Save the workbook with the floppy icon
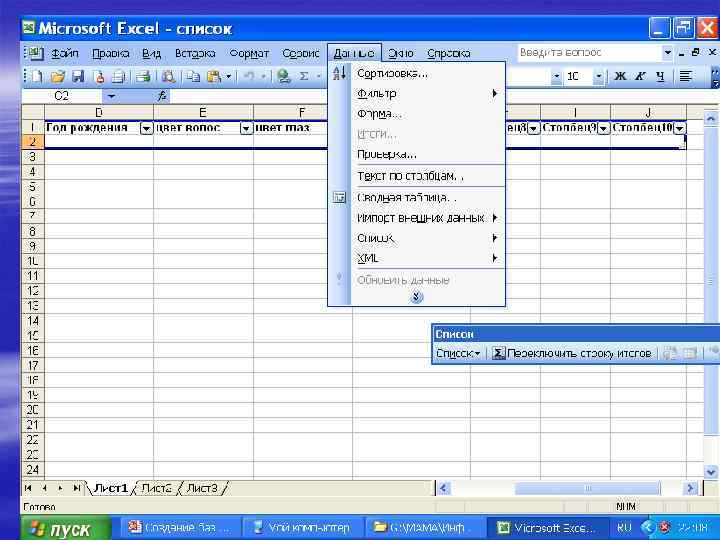720x540 pixels. pyautogui.click(x=78, y=76)
